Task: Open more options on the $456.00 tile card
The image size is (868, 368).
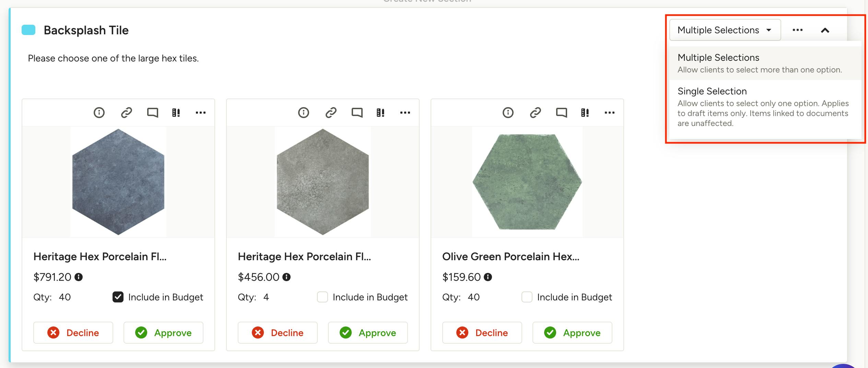Action: 405,113
